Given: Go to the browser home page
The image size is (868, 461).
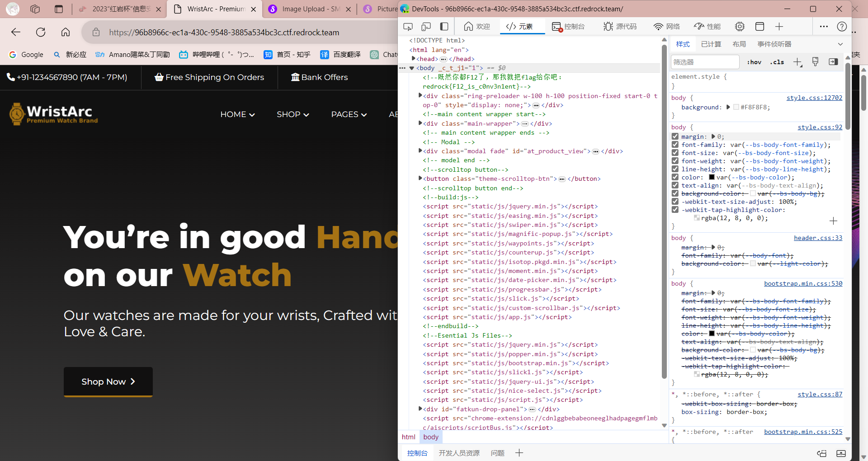Looking at the screenshot, I should click(x=66, y=32).
